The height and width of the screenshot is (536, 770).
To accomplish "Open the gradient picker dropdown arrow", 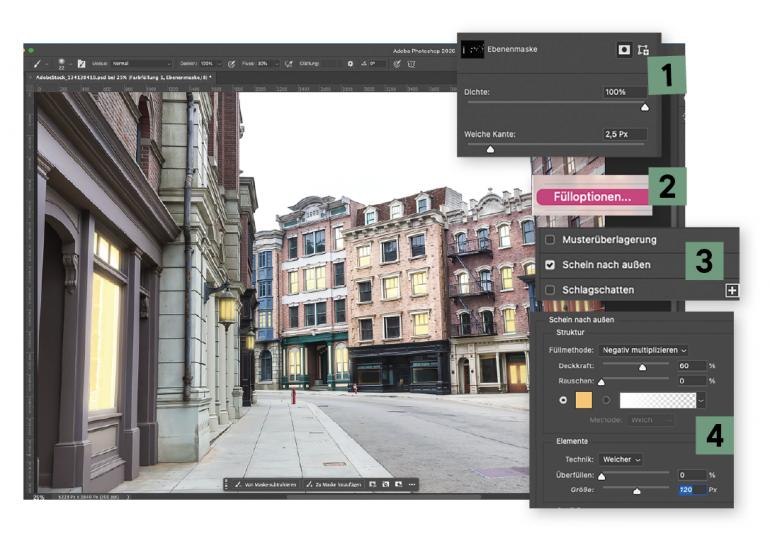I will [x=701, y=401].
